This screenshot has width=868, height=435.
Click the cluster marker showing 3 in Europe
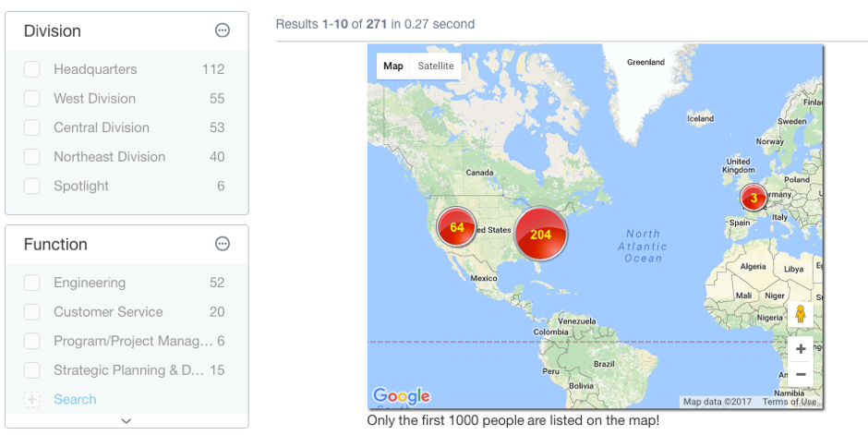(753, 198)
